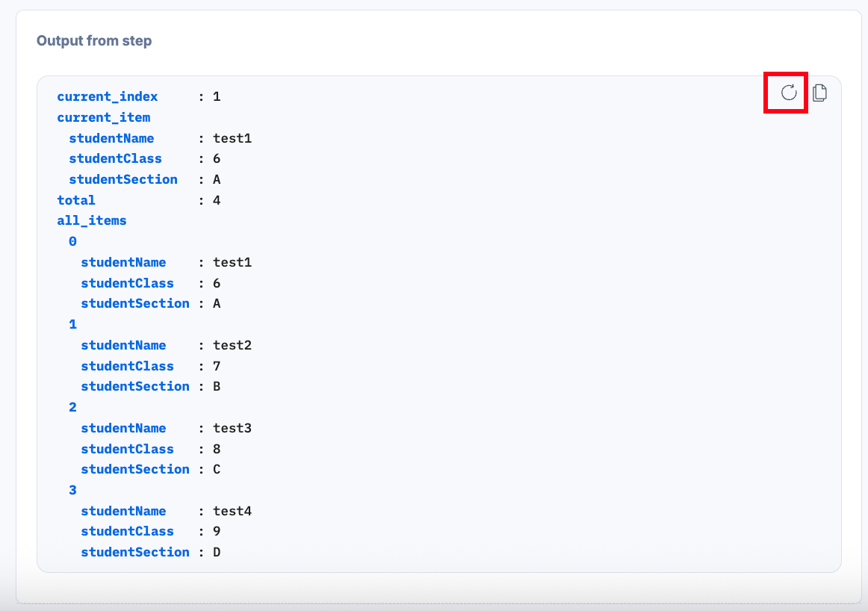The height and width of the screenshot is (611, 868).
Task: Click studentClass value 9
Action: (x=217, y=531)
